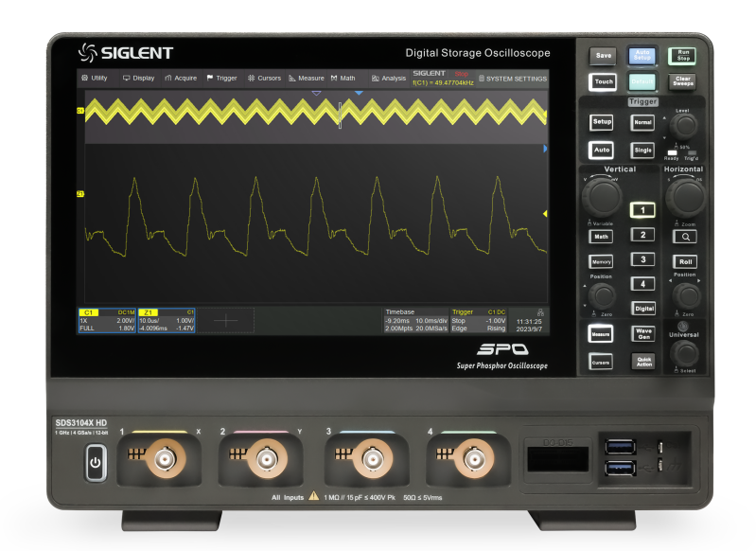The height and width of the screenshot is (551, 756).
Task: Click the C1 channel marker on the left edge
Action: click(80, 111)
